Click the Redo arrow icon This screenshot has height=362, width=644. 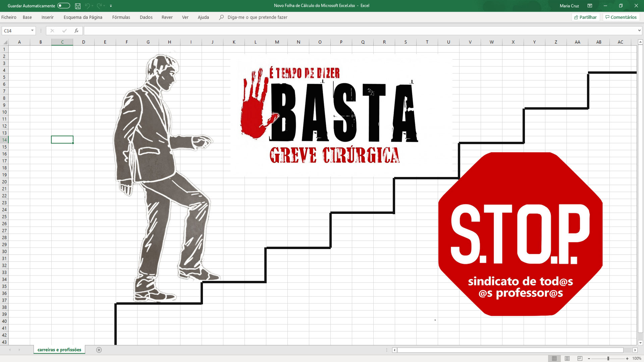(x=99, y=6)
